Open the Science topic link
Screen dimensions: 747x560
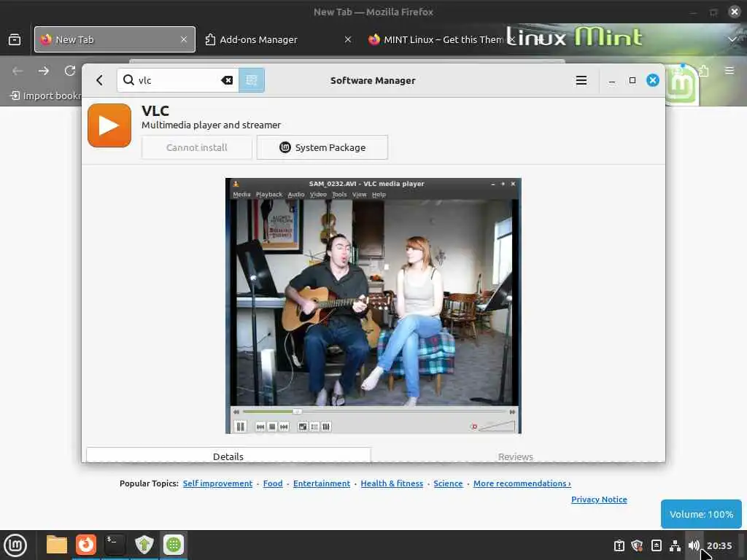[x=448, y=483]
